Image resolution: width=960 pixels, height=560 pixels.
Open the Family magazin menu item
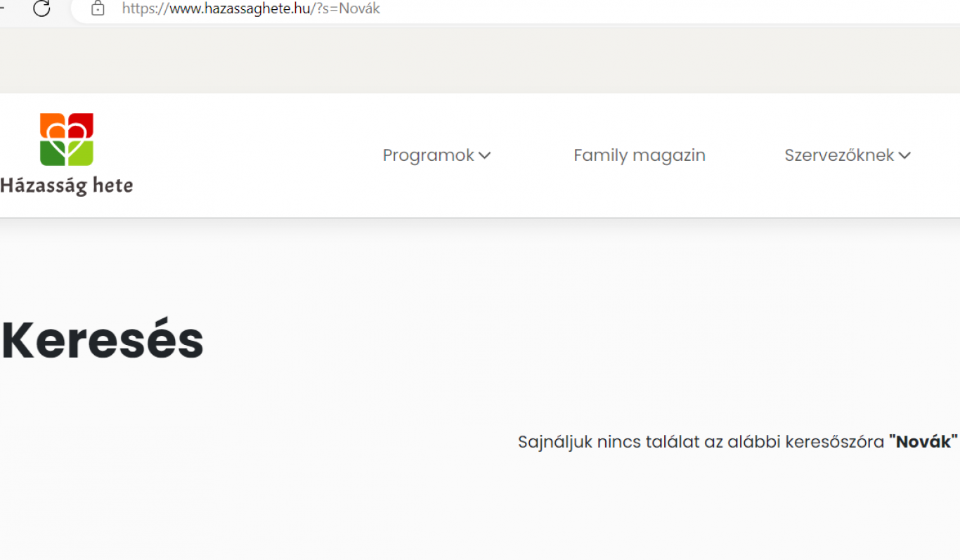(640, 155)
